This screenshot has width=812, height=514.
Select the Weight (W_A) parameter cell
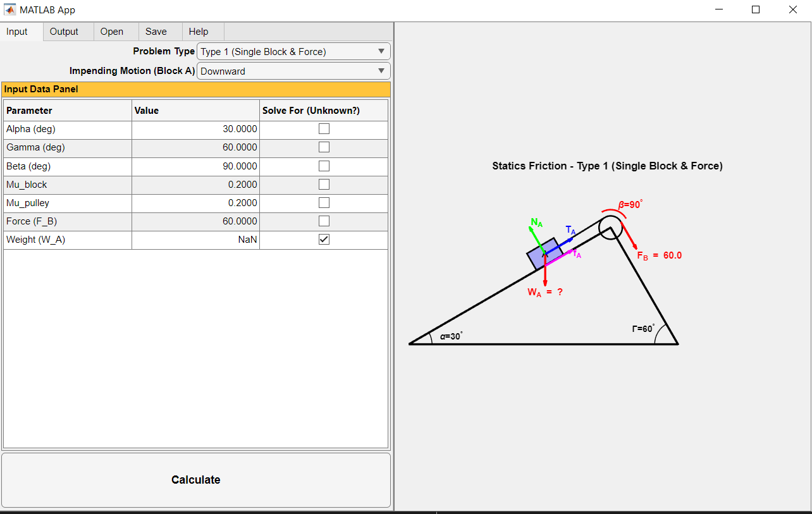68,240
